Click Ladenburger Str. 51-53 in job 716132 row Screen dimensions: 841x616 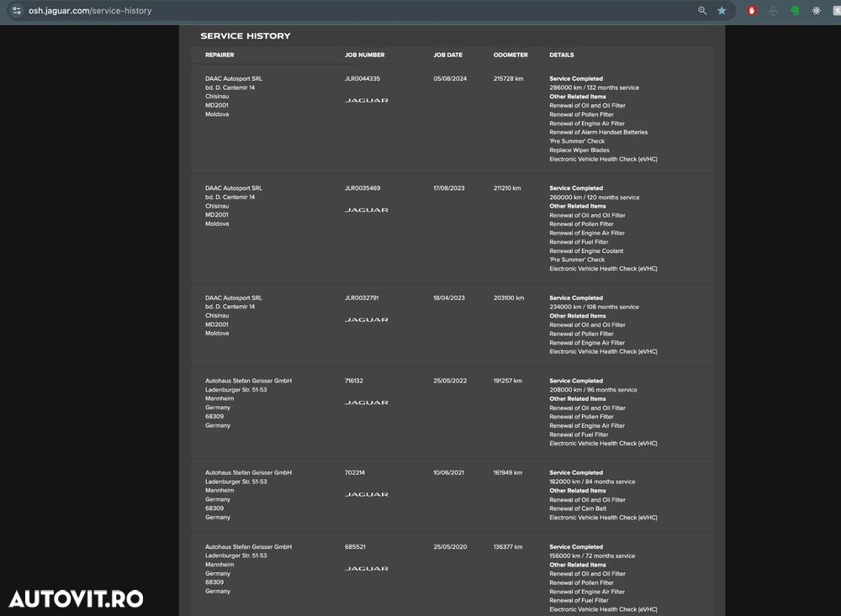235,390
